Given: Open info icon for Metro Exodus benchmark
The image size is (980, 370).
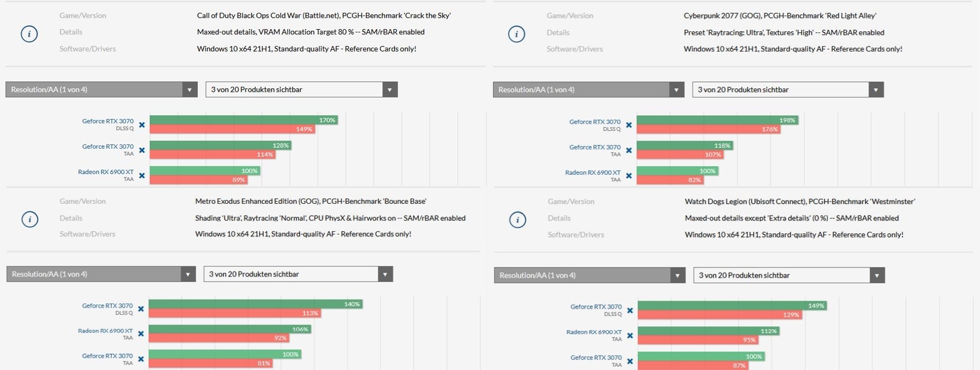Looking at the screenshot, I should [x=30, y=219].
